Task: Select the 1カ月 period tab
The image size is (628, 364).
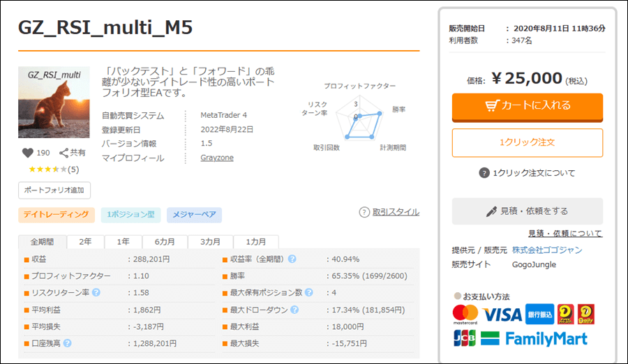Action: (x=256, y=242)
